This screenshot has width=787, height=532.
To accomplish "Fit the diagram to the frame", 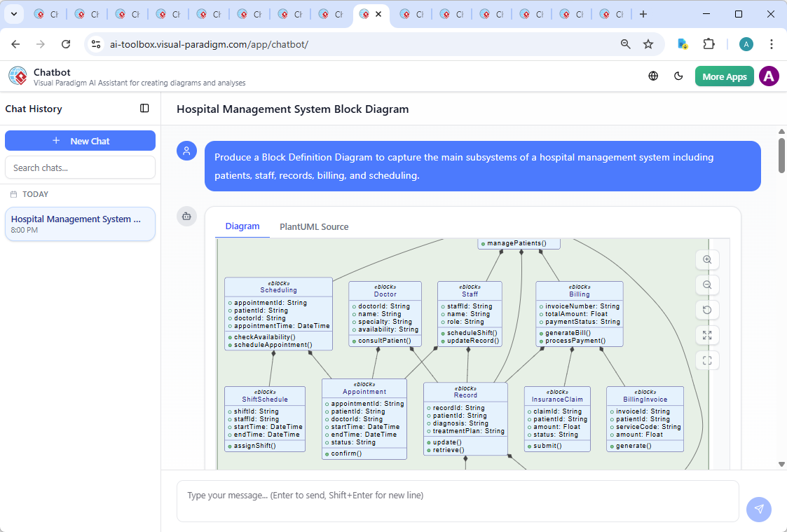I will point(707,360).
